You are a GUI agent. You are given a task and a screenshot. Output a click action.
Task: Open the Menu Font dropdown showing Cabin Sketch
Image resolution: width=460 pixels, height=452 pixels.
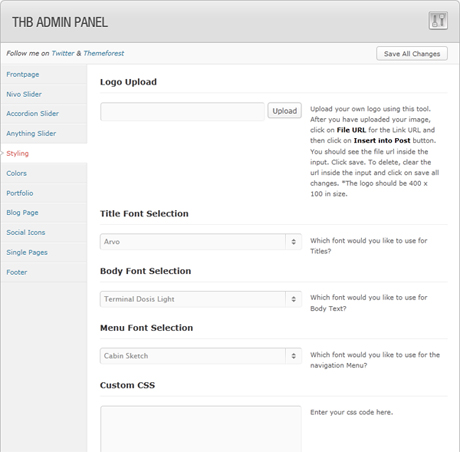pos(201,356)
